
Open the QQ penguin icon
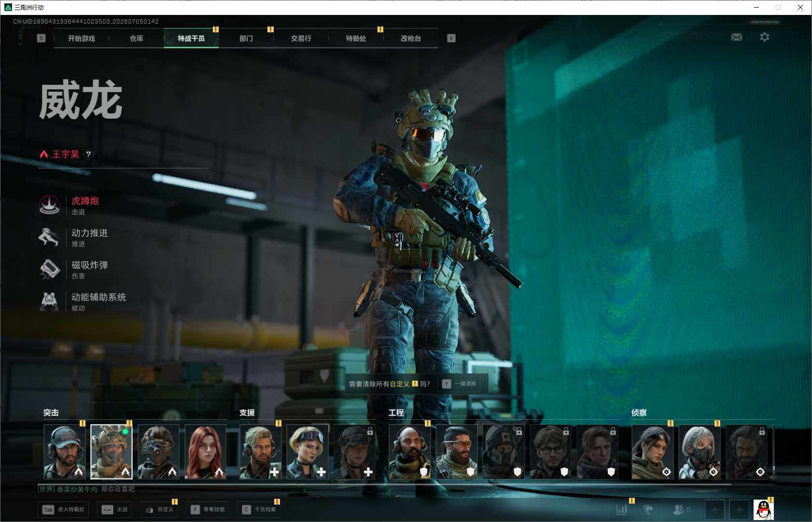[x=764, y=510]
